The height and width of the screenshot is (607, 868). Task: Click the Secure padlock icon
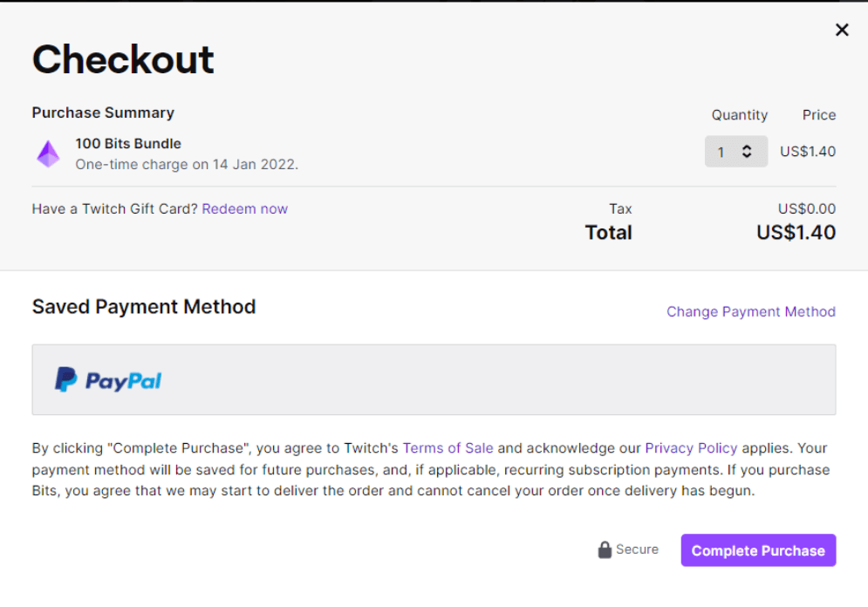point(605,550)
